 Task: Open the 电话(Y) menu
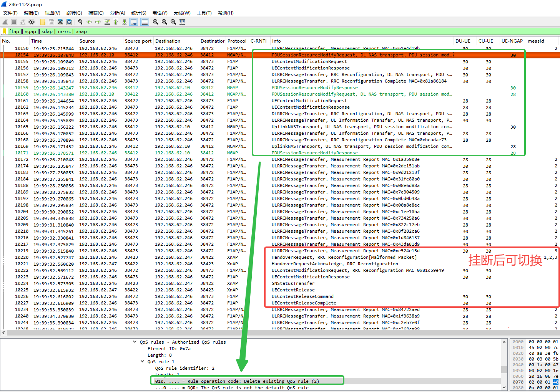[160, 13]
